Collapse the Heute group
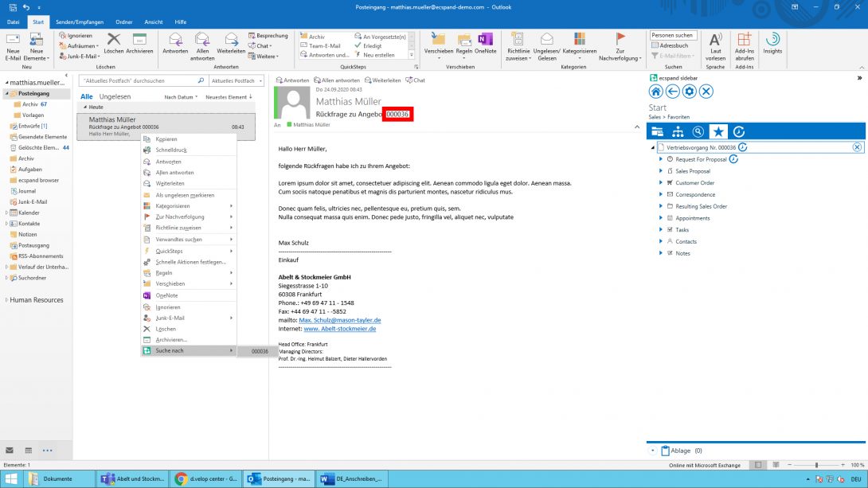Viewport: 868px width, 488px height. 85,107
